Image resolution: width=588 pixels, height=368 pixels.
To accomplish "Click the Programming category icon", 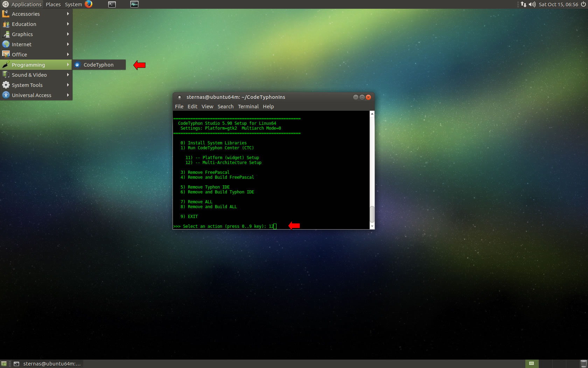I will 6,64.
